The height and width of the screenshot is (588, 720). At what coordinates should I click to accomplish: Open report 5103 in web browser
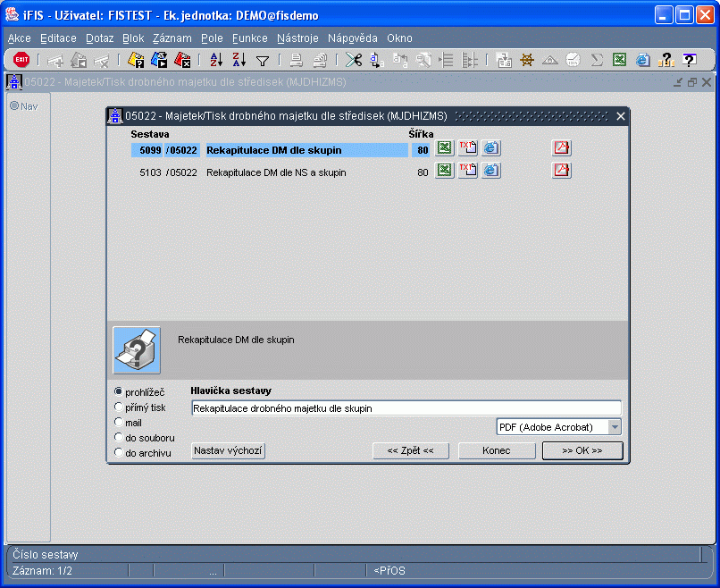pos(490,171)
